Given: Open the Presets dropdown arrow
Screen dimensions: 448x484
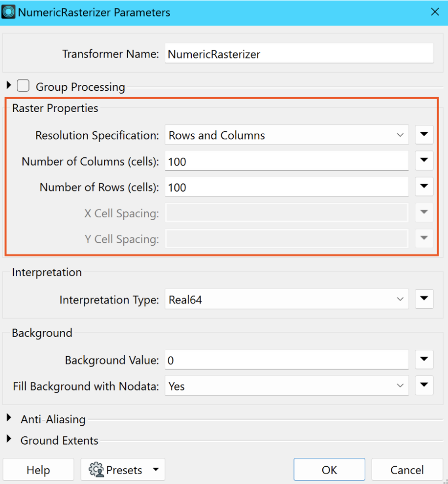Looking at the screenshot, I should [x=156, y=470].
